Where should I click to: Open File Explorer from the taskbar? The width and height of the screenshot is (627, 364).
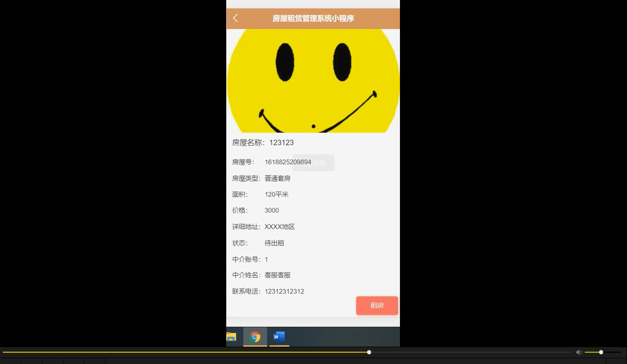click(231, 337)
